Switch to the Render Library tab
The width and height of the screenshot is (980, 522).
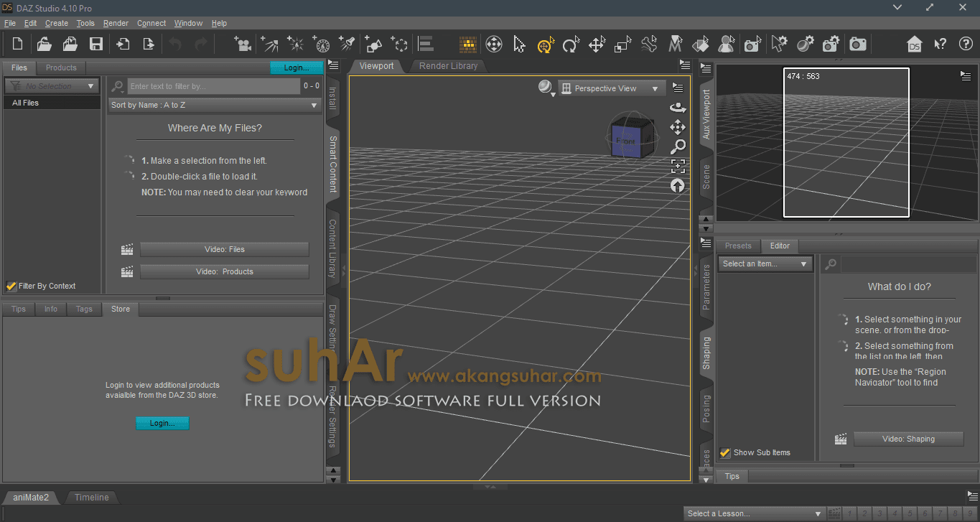pyautogui.click(x=449, y=66)
